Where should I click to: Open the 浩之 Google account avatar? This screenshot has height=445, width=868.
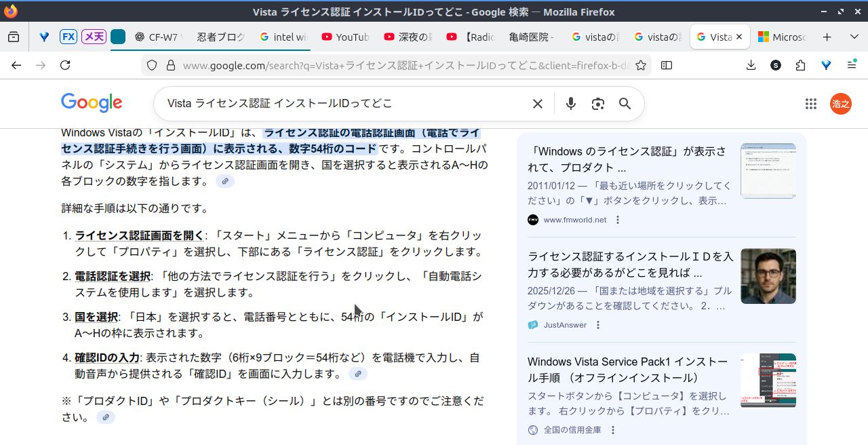click(841, 104)
